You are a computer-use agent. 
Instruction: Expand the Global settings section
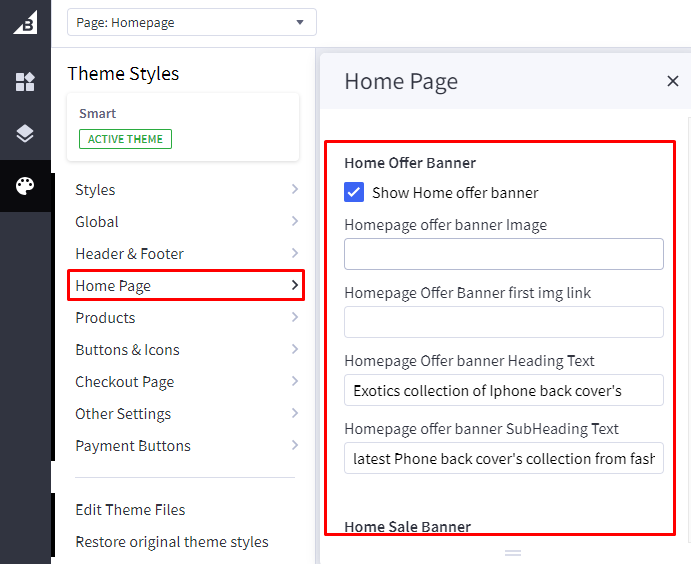(186, 222)
